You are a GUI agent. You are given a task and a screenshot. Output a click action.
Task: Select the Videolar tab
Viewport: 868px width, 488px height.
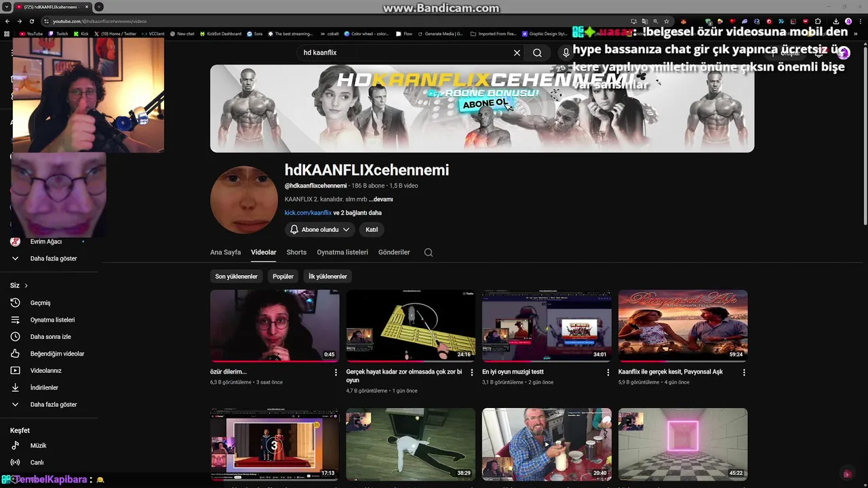click(264, 252)
